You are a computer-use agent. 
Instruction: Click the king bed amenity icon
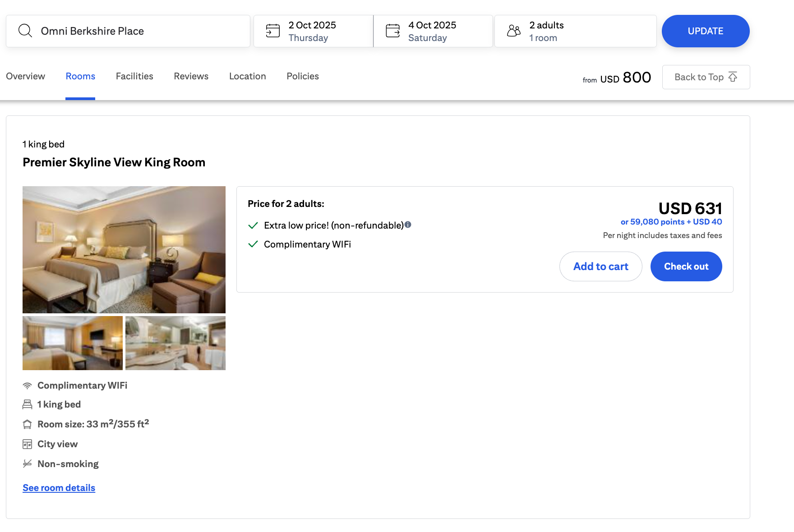pos(27,404)
